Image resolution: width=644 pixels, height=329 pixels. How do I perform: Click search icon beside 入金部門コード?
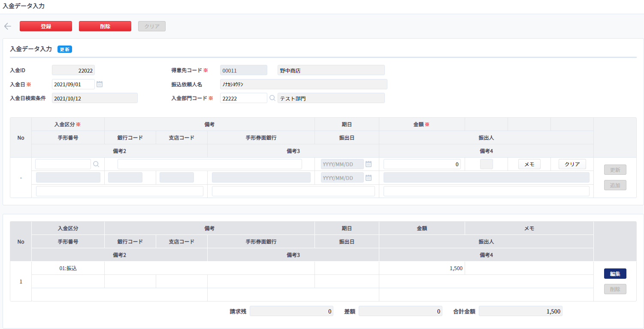(272, 98)
